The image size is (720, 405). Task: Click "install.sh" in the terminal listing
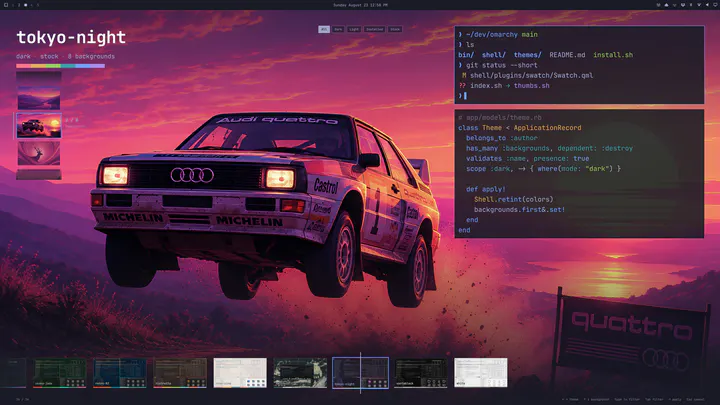tap(613, 55)
